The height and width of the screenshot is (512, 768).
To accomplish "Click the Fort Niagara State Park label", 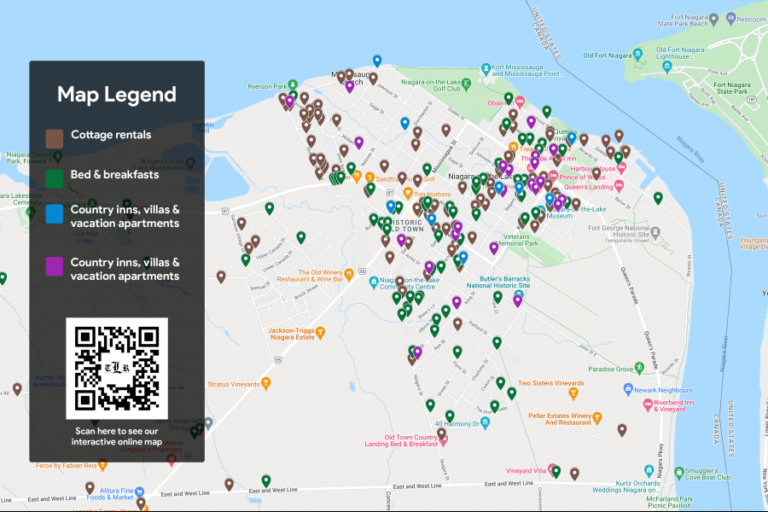I will click(732, 88).
